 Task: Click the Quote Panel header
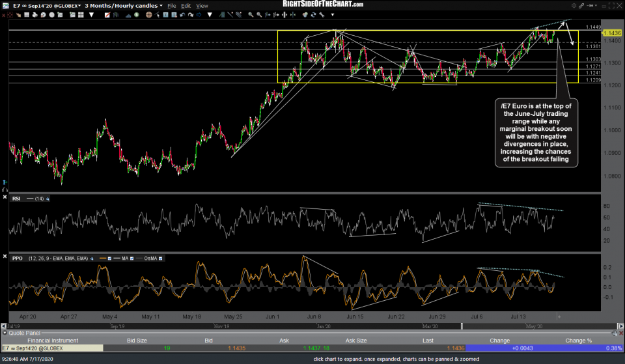(x=26, y=333)
